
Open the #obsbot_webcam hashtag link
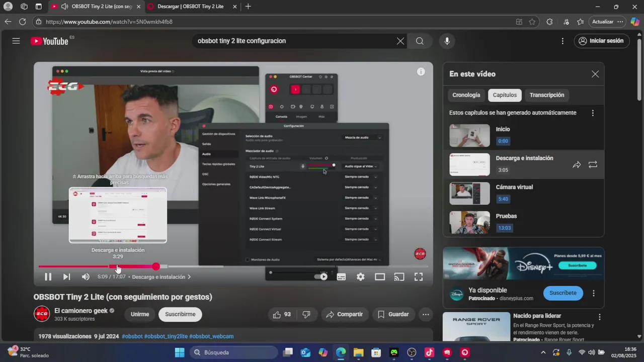click(211, 336)
